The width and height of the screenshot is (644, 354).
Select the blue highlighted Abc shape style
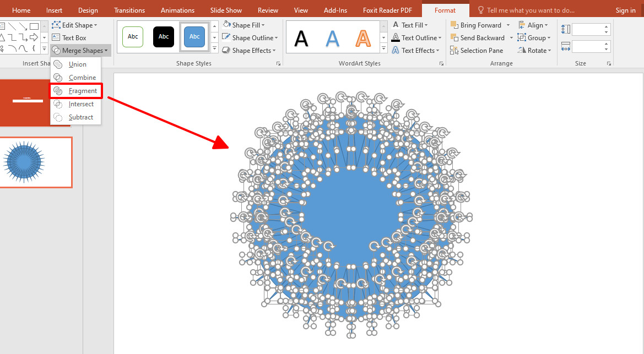pos(194,36)
